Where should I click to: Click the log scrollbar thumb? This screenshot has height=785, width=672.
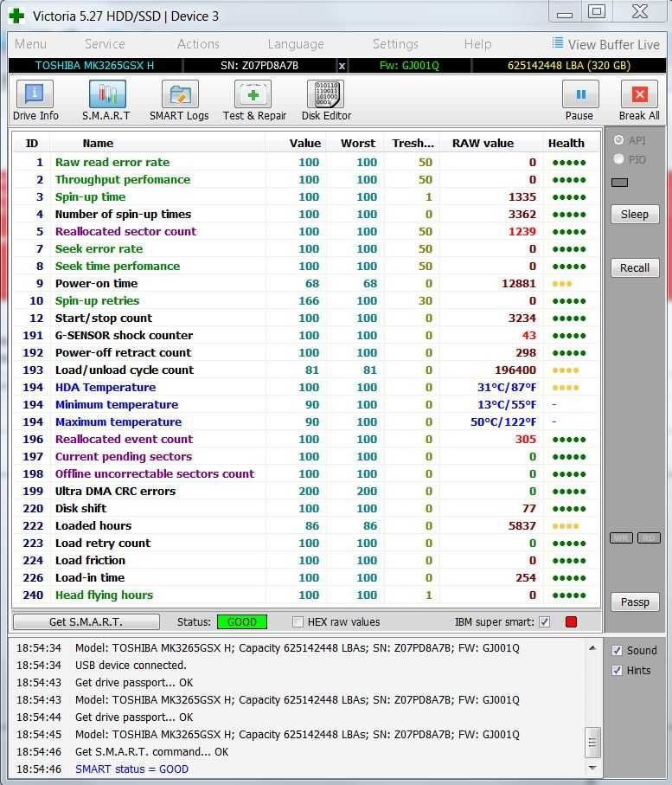(592, 743)
